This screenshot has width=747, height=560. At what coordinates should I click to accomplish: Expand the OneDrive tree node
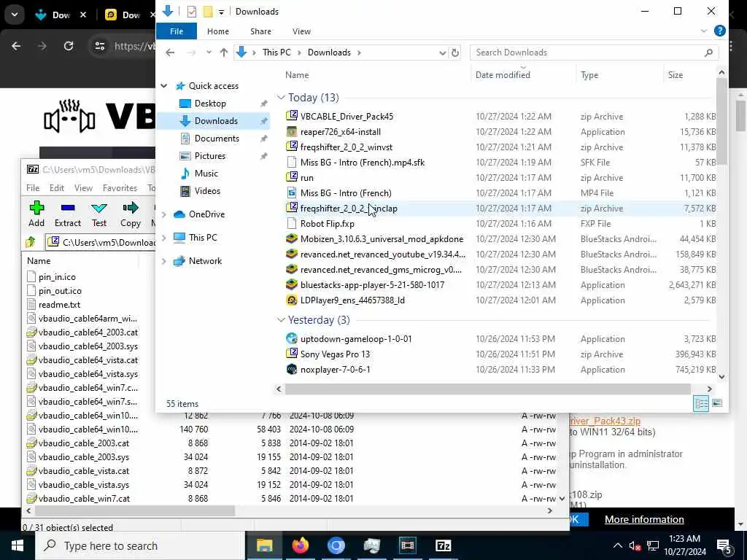coord(164,214)
